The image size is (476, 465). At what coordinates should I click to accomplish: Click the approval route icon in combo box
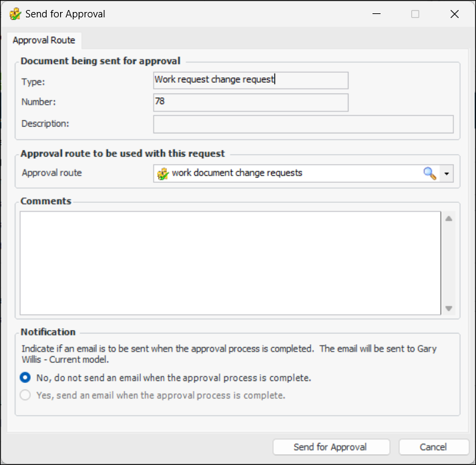[162, 173]
